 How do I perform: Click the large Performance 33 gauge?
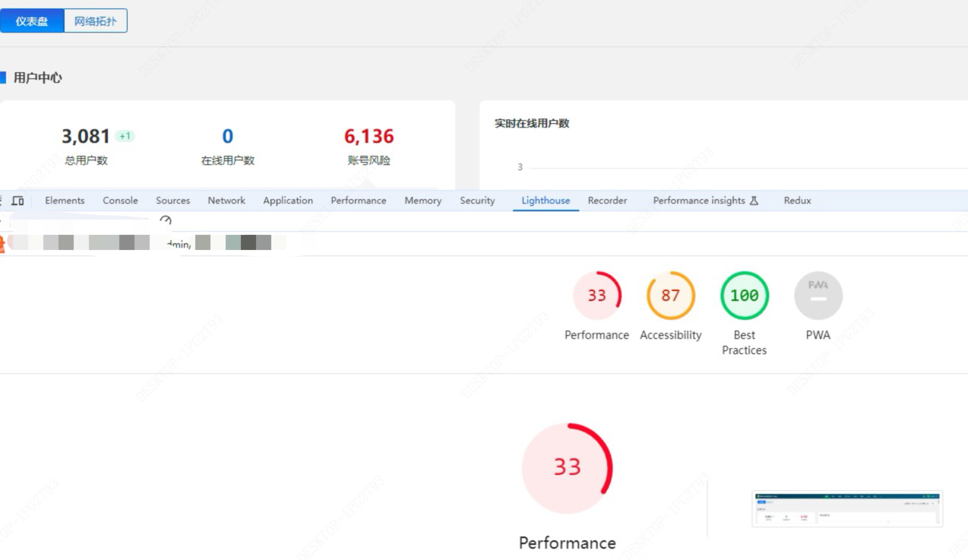[x=567, y=468]
